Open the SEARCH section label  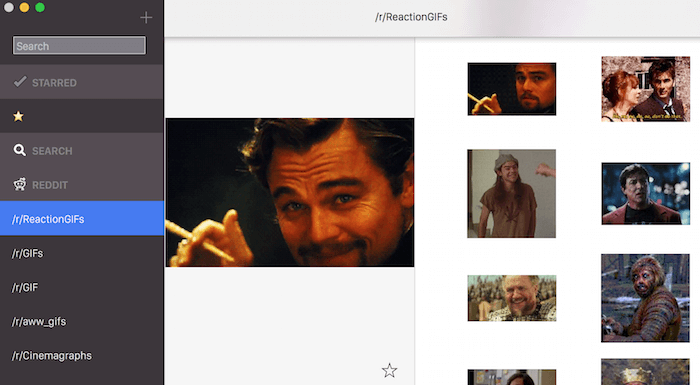(52, 151)
